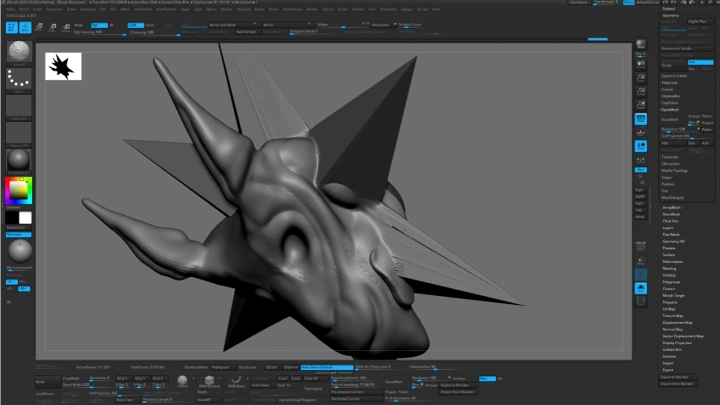The image size is (720, 405).
Task: Toggle Perspective view button
Action: tap(641, 119)
